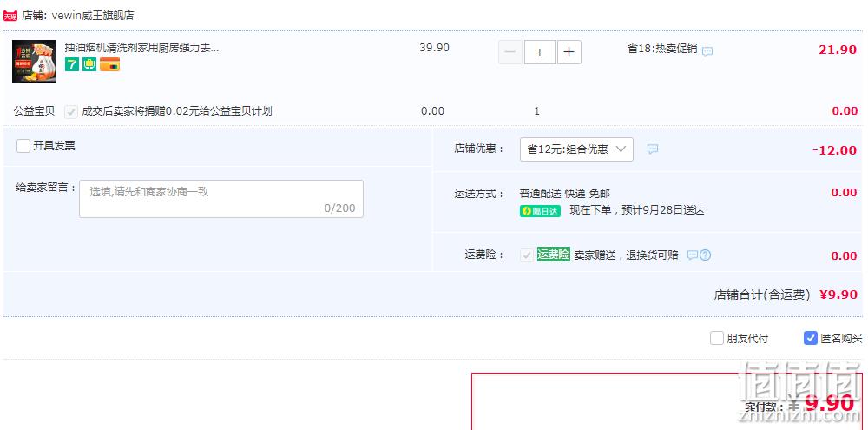Click the green 7-day return icon
Image resolution: width=868 pixels, height=430 pixels.
72,65
